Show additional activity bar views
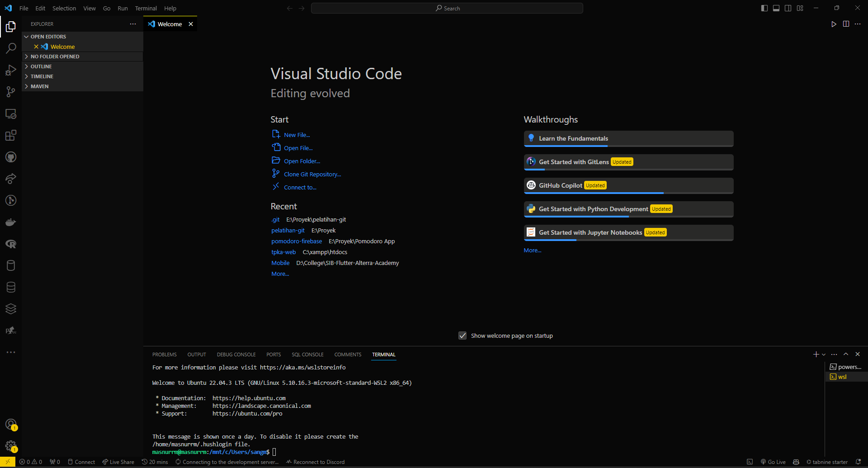This screenshot has height=468, width=868. [x=11, y=352]
